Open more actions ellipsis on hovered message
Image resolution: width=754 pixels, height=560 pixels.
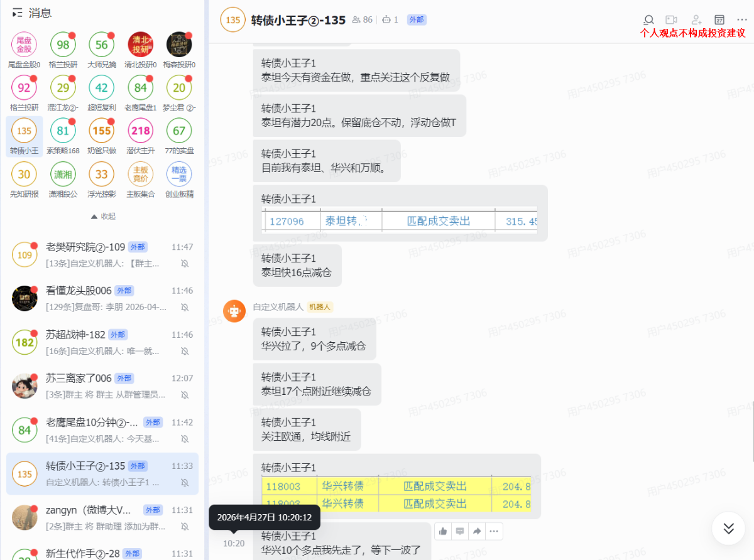494,532
